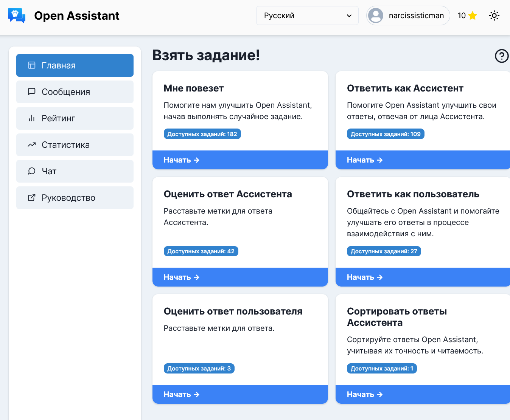Image resolution: width=510 pixels, height=420 pixels.
Task: Open the Русский language dropdown
Action: [307, 15]
